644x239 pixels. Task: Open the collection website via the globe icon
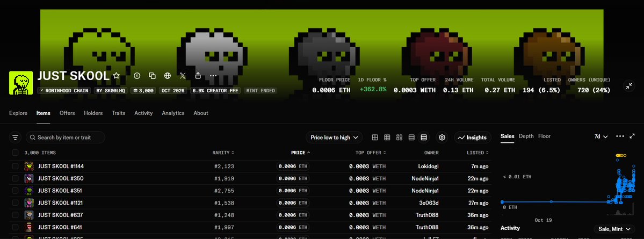(x=168, y=76)
